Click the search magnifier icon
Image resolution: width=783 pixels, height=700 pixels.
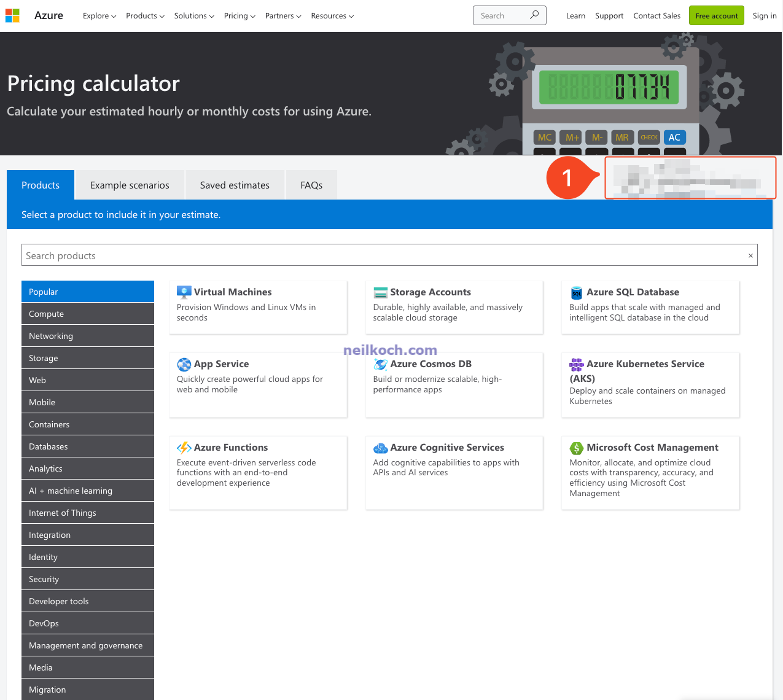click(534, 15)
